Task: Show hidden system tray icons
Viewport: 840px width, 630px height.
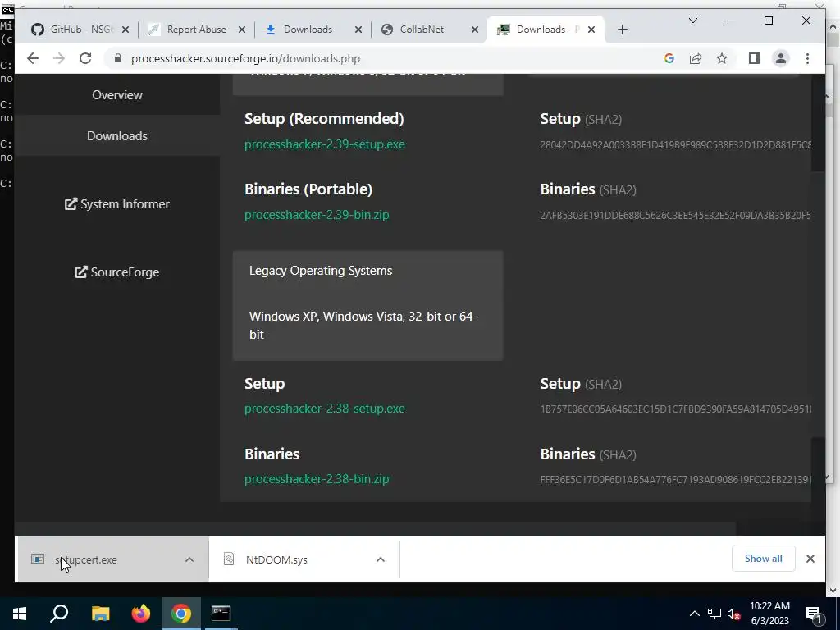Action: (694, 614)
